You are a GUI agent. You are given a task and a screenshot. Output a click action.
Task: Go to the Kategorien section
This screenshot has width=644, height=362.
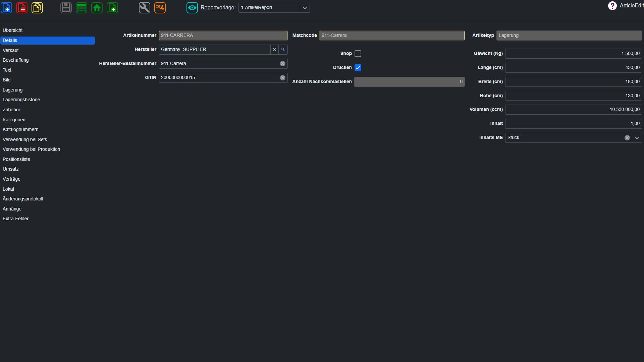point(48,120)
